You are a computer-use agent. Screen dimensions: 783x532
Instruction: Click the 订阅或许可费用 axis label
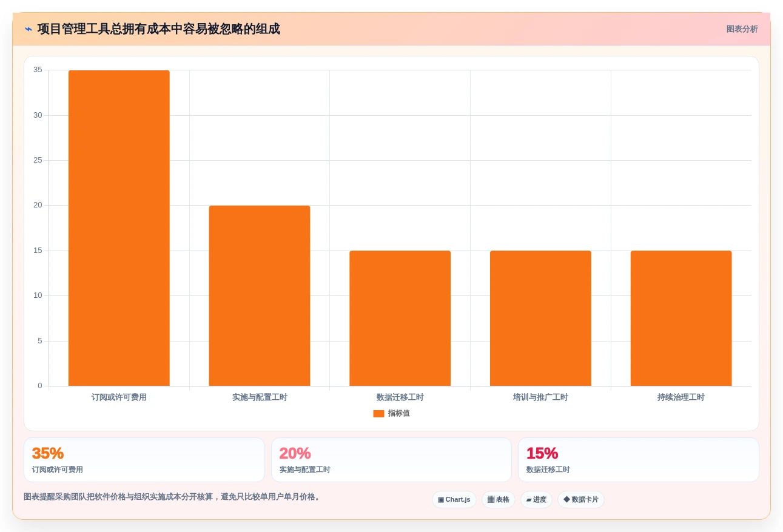(x=119, y=397)
